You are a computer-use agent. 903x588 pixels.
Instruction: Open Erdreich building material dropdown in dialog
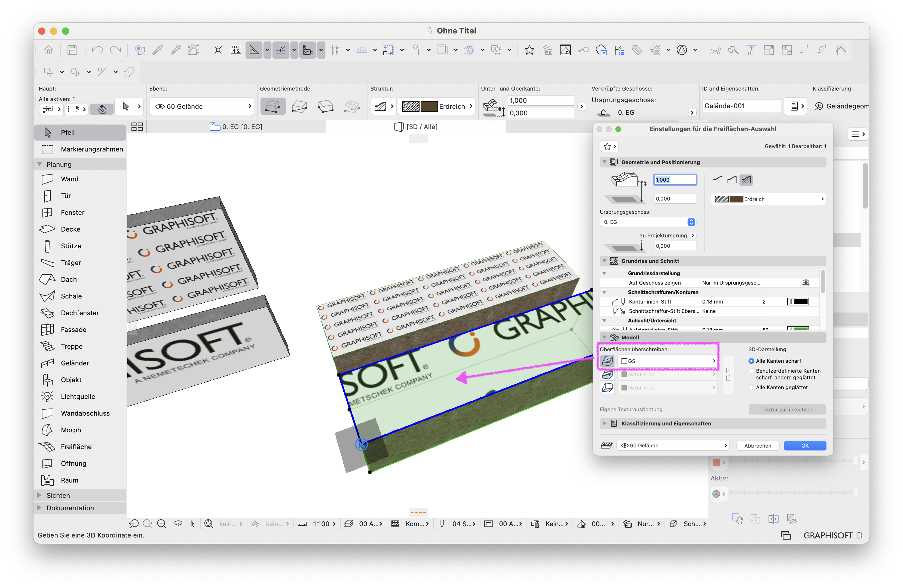click(768, 199)
